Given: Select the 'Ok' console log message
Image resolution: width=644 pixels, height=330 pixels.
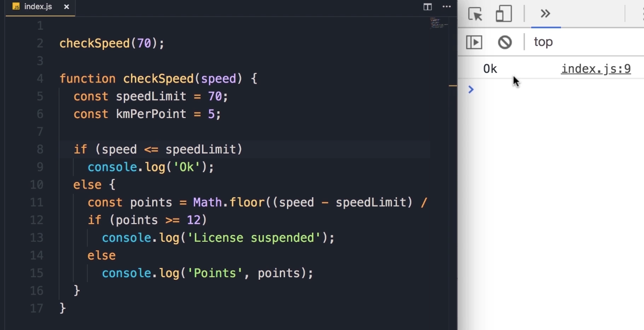Looking at the screenshot, I should tap(490, 69).
